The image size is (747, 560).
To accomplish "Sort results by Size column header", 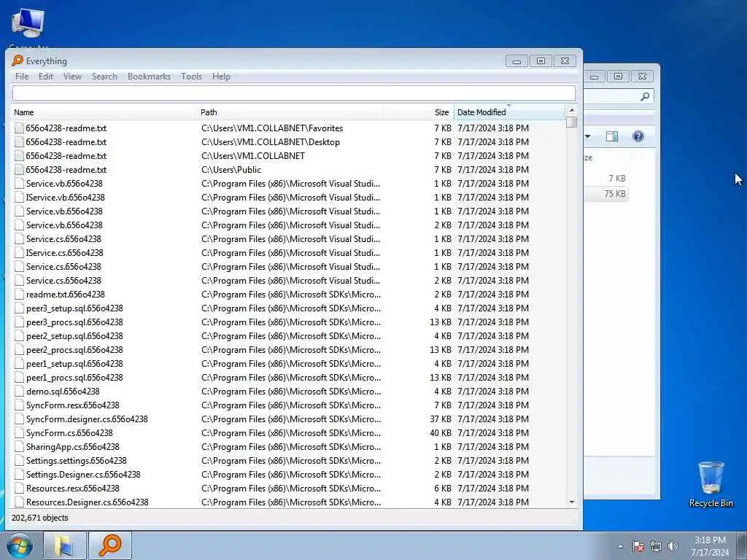I will 418,112.
